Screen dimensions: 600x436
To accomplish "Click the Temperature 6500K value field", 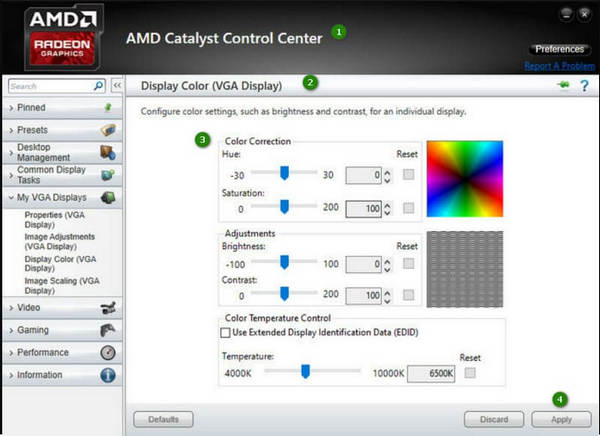I will pos(431,374).
